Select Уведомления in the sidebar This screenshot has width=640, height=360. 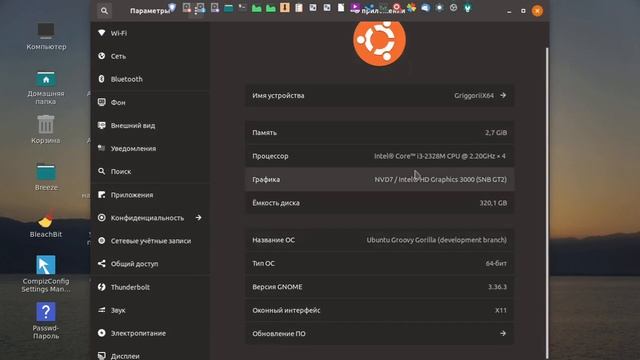151,149
